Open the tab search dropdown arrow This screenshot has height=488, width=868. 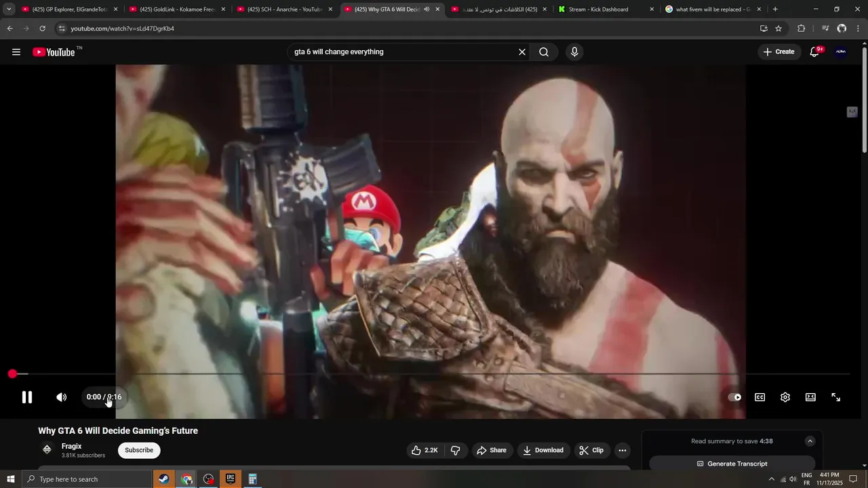coord(9,9)
